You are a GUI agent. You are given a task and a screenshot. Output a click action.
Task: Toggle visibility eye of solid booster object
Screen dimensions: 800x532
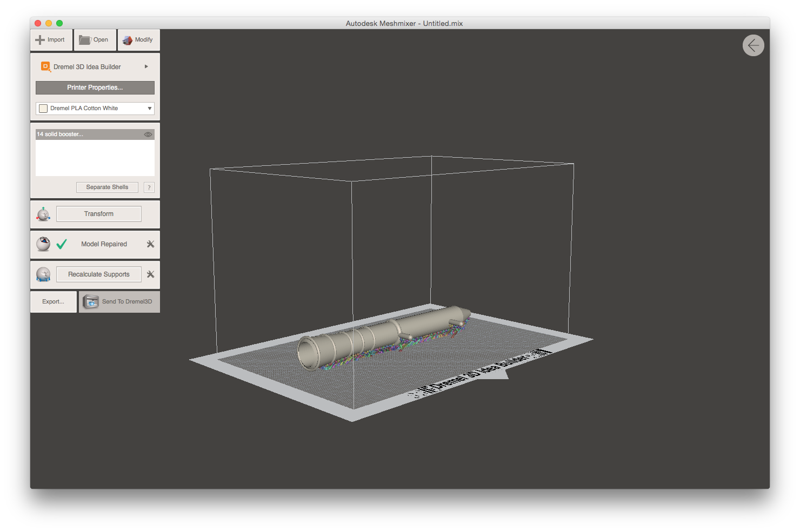tap(148, 134)
